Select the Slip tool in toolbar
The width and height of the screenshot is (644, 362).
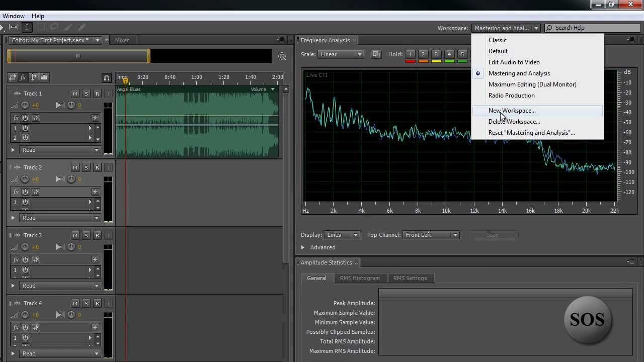pyautogui.click(x=14, y=27)
